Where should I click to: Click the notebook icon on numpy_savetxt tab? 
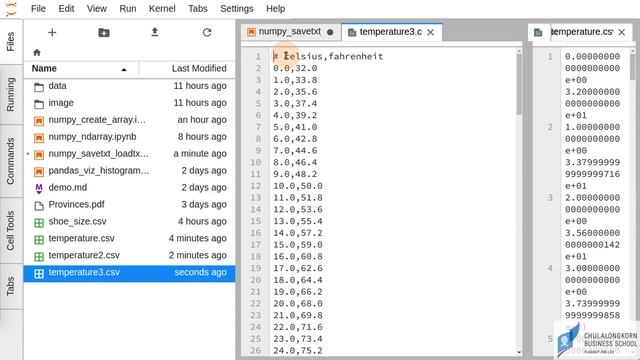coord(251,32)
